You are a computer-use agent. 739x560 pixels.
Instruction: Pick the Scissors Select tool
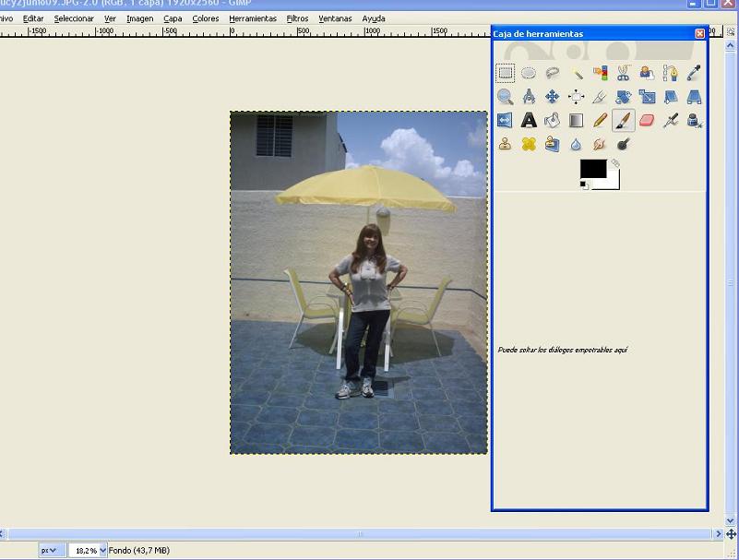tap(623, 73)
